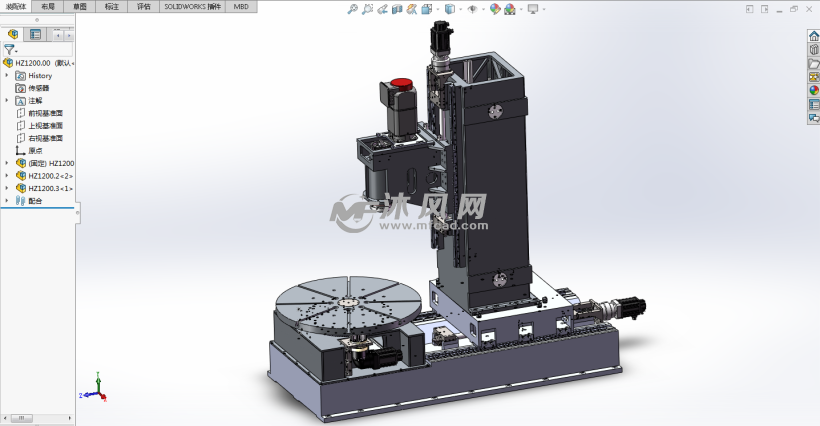820x426 pixels.
Task: Click the View Settings monitor icon
Action: tap(533, 9)
